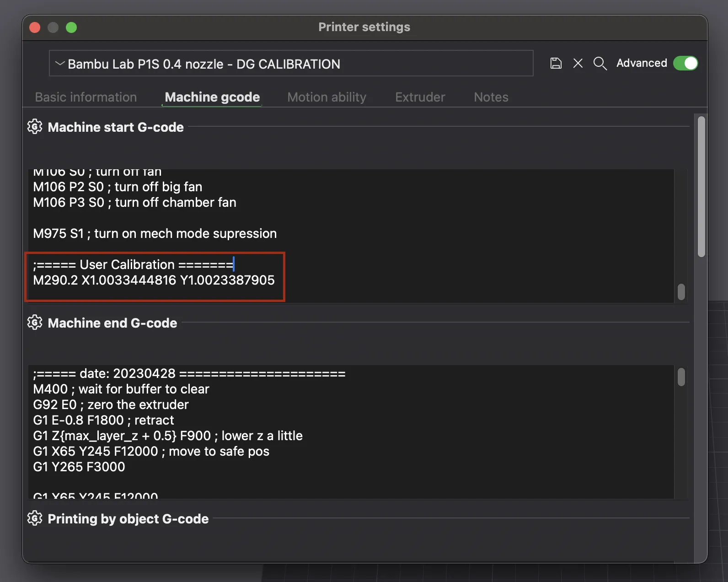Open the Notes tab
Viewport: 728px width, 582px height.
point(491,97)
